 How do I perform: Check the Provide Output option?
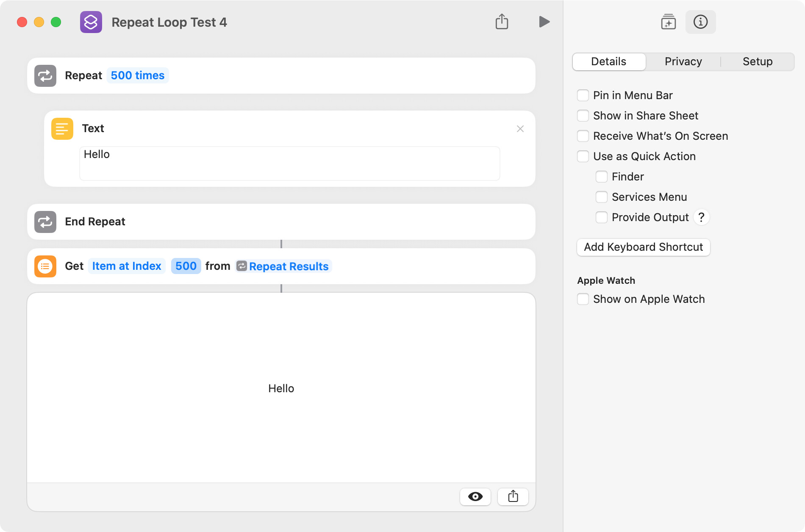click(x=602, y=217)
